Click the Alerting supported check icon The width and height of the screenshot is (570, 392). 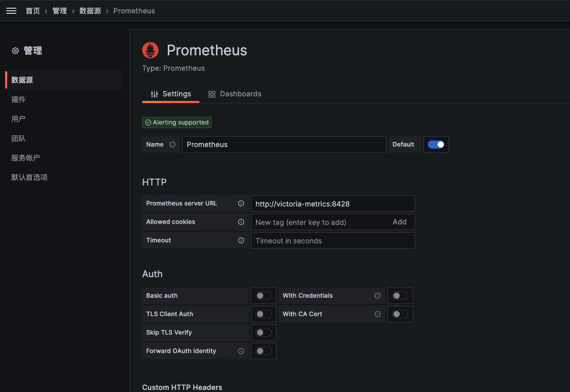coord(148,122)
